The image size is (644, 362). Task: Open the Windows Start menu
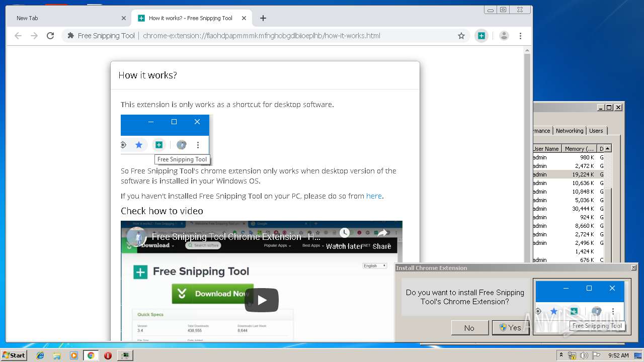click(x=14, y=355)
